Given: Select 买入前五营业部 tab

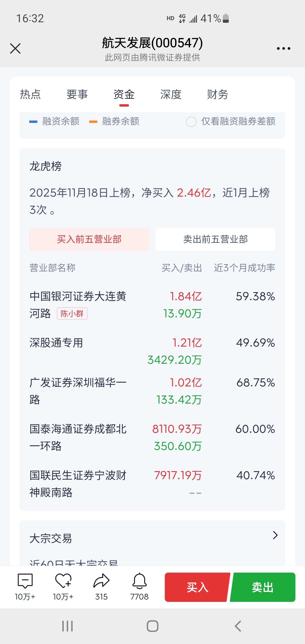Looking at the screenshot, I should pyautogui.click(x=89, y=239).
